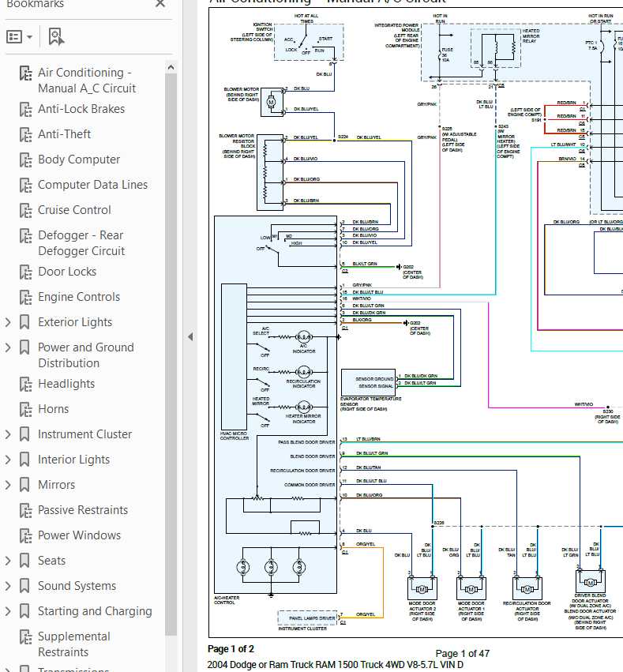The image size is (623, 672).
Task: Open the Headlights bookmark
Action: click(66, 384)
